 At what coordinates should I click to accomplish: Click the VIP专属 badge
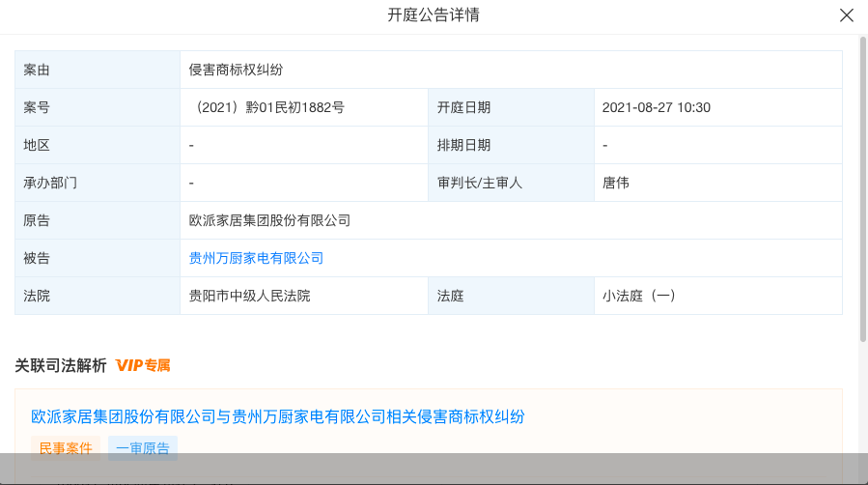click(143, 365)
